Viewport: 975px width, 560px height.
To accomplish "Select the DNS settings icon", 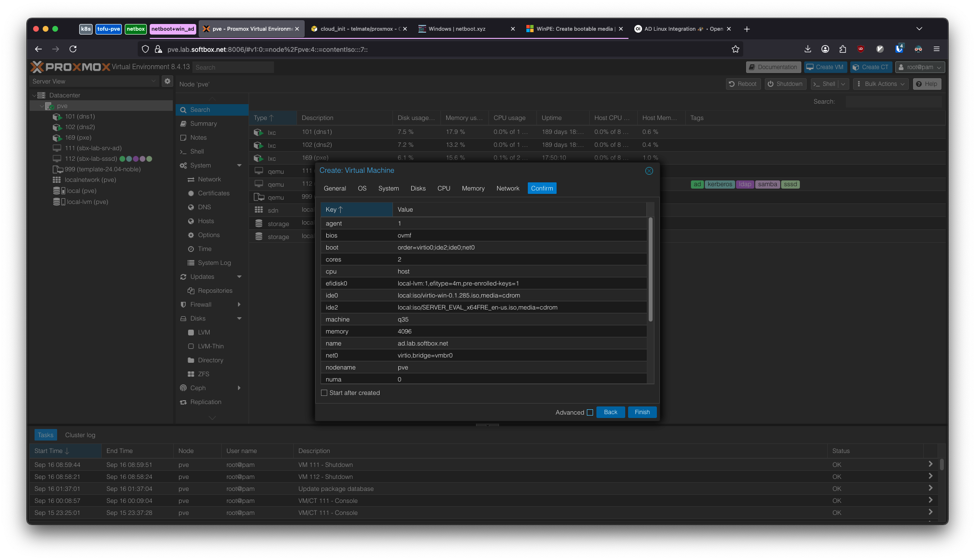I will click(x=191, y=207).
